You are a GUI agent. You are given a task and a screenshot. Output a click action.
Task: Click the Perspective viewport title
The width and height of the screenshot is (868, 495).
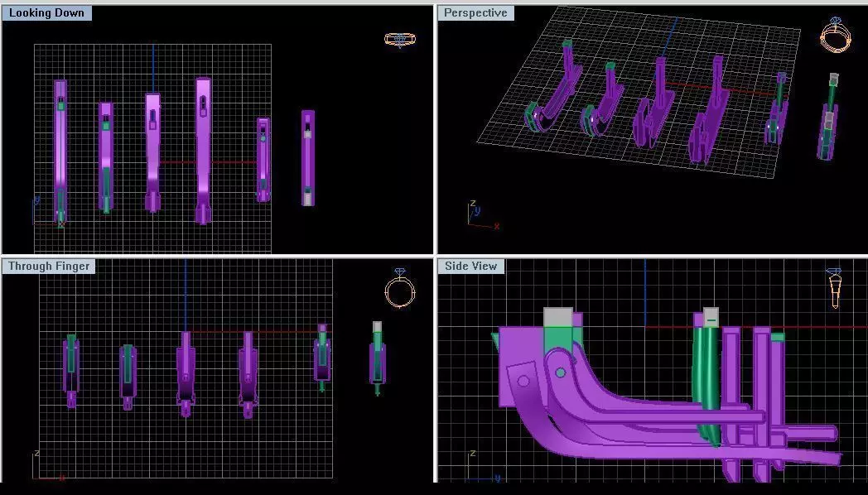[x=475, y=12]
